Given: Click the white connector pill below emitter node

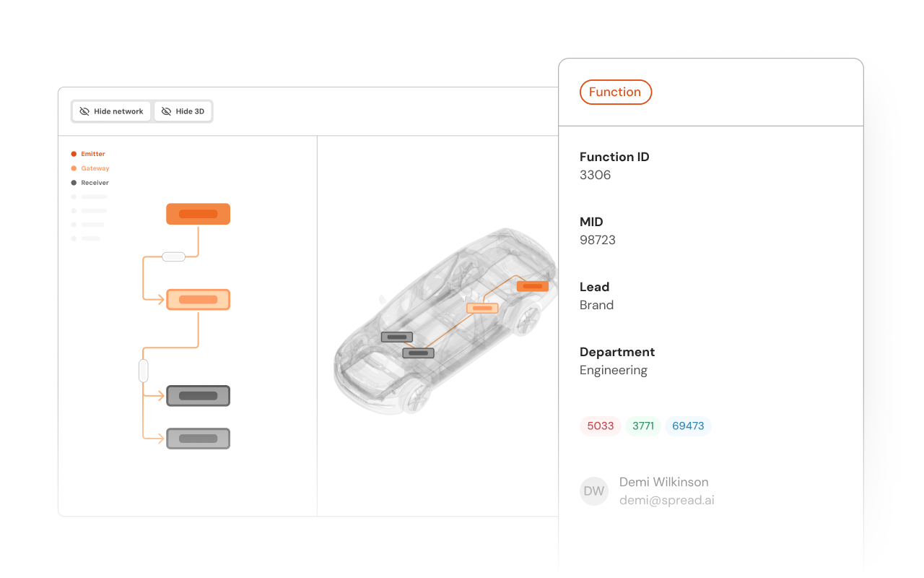Looking at the screenshot, I should pos(173,256).
